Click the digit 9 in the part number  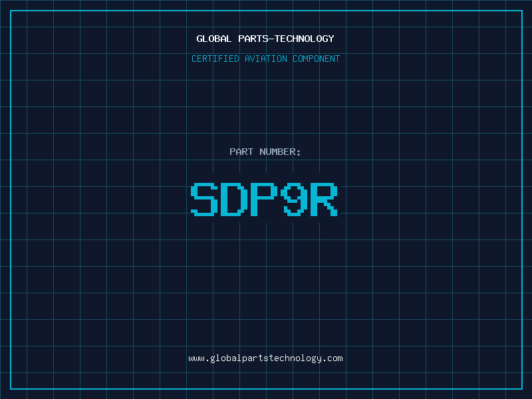295,199
